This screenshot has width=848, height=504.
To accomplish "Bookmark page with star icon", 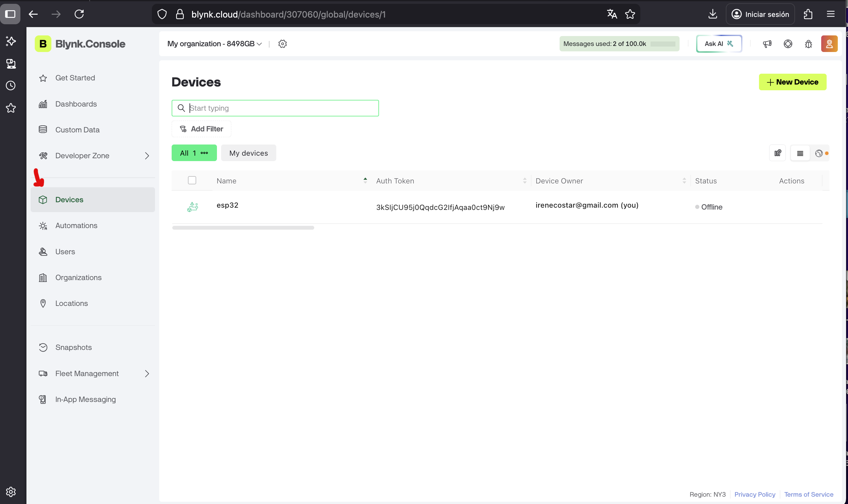I will pos(630,14).
